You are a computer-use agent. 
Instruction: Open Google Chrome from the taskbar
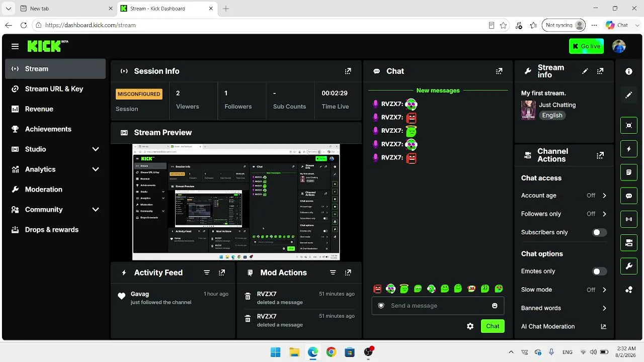pos(331,352)
